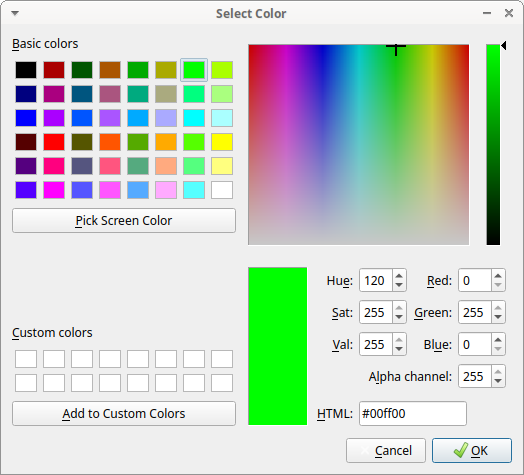Click the crosshair in the color gradient field
Image resolution: width=524 pixels, height=475 pixels.
click(396, 46)
